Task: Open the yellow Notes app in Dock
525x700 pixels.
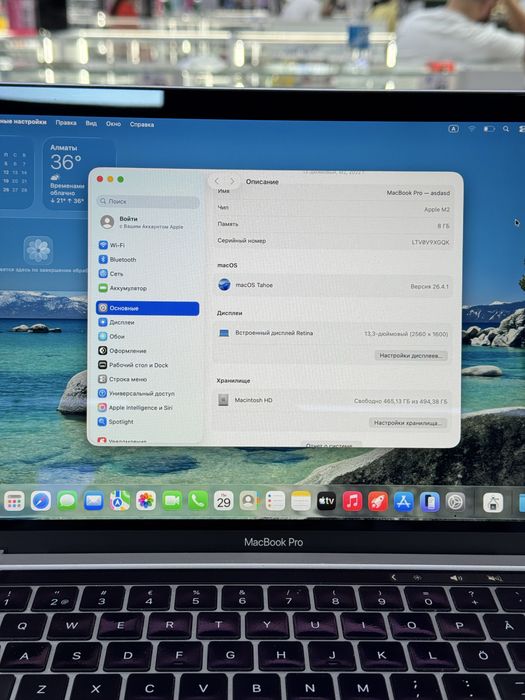Action: pyautogui.click(x=301, y=501)
